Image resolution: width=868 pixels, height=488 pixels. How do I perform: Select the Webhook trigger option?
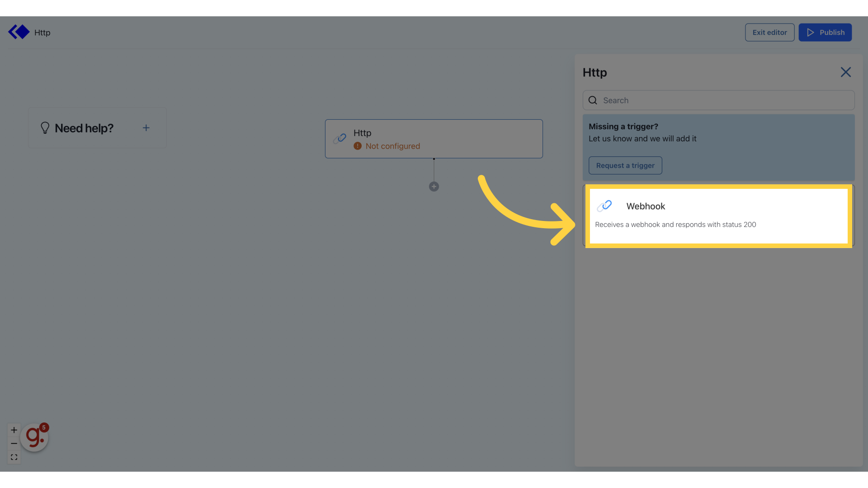pyautogui.click(x=718, y=216)
